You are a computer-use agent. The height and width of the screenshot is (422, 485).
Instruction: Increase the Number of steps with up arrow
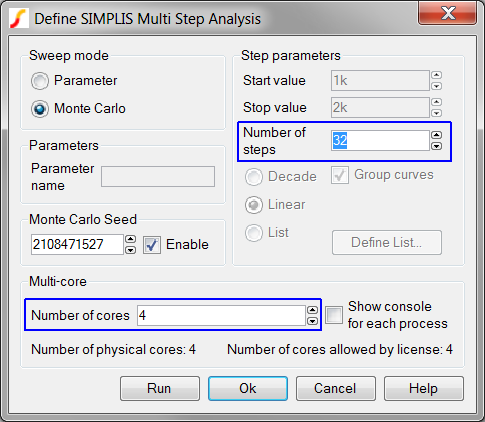click(437, 135)
